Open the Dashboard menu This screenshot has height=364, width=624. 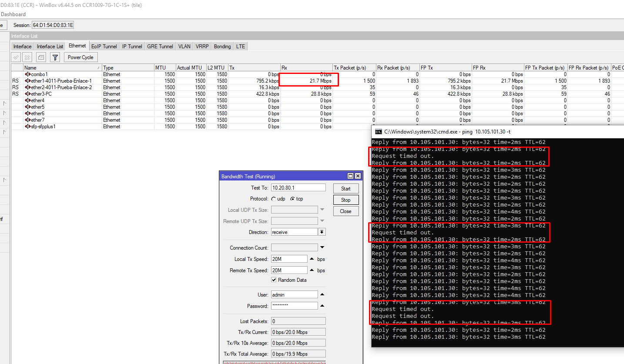(13, 14)
